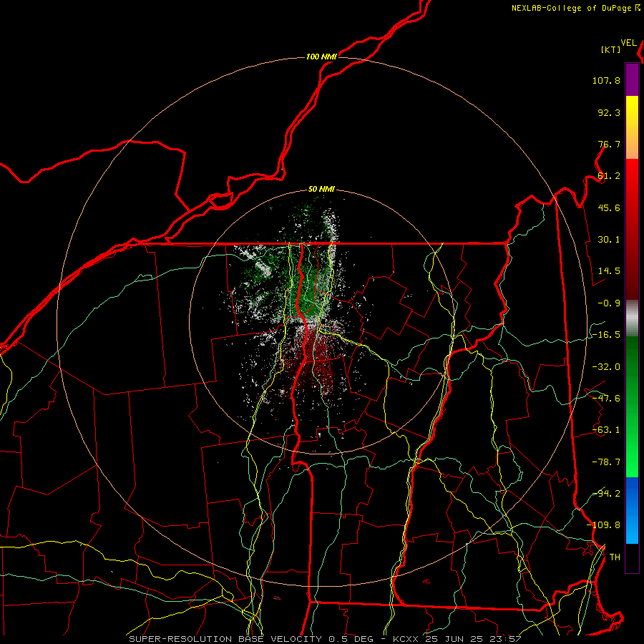Viewport: 644px width, 644px height.
Task: Click the -109.8 legend value
Action: pyautogui.click(x=603, y=525)
